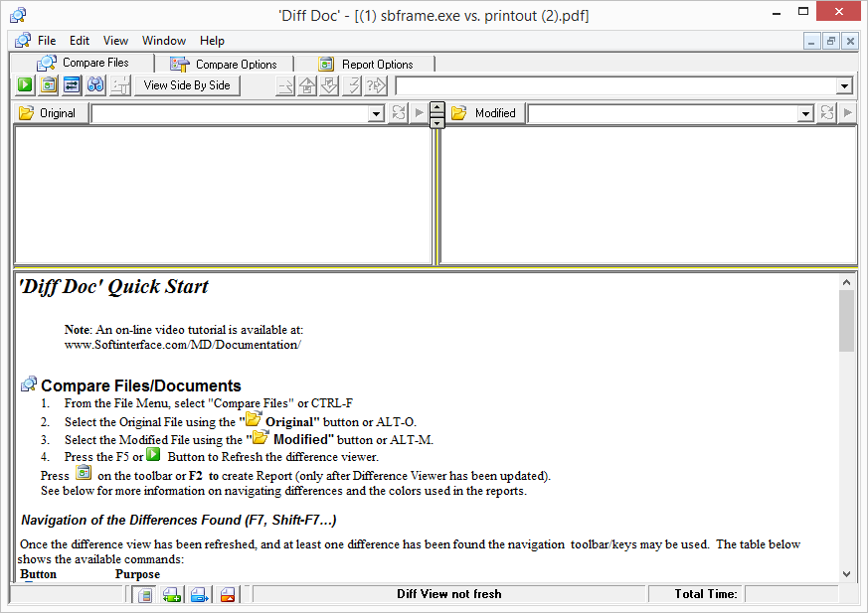Screen dimensions: 868x613
Task: Click the reload icon next to Original path
Action: [399, 113]
